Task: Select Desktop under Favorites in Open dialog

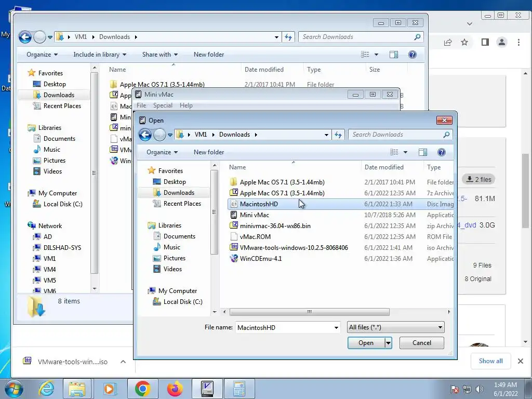Action: coord(175,182)
